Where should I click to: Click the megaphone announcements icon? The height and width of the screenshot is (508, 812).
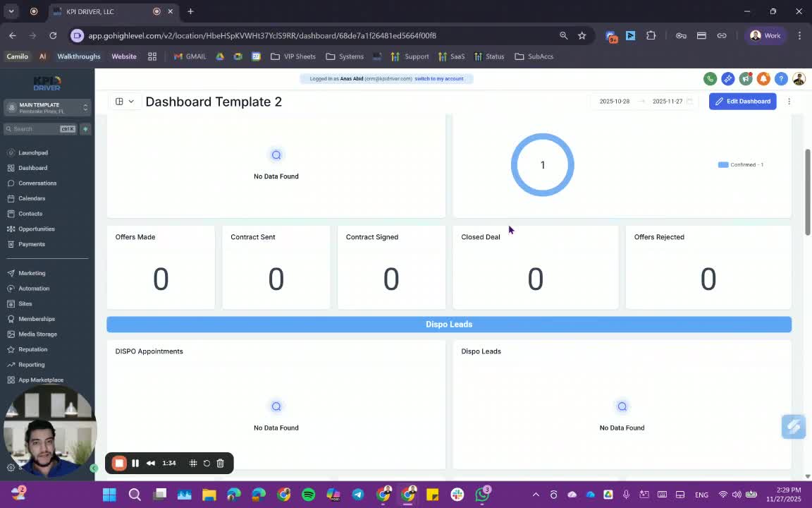746,79
